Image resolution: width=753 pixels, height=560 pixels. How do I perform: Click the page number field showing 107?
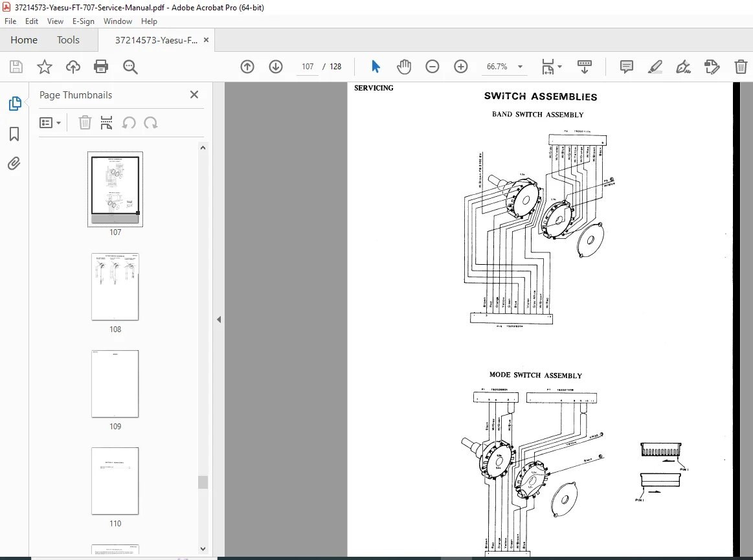pos(308,67)
